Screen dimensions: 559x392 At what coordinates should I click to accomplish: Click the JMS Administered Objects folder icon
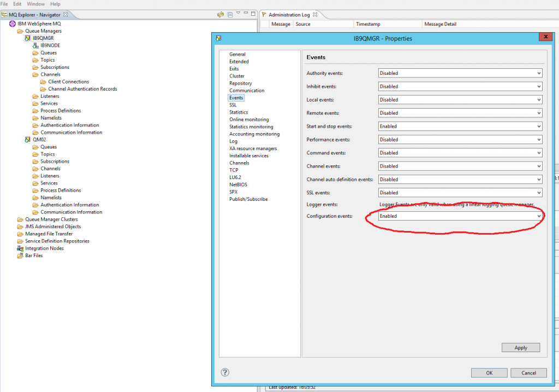(20, 227)
